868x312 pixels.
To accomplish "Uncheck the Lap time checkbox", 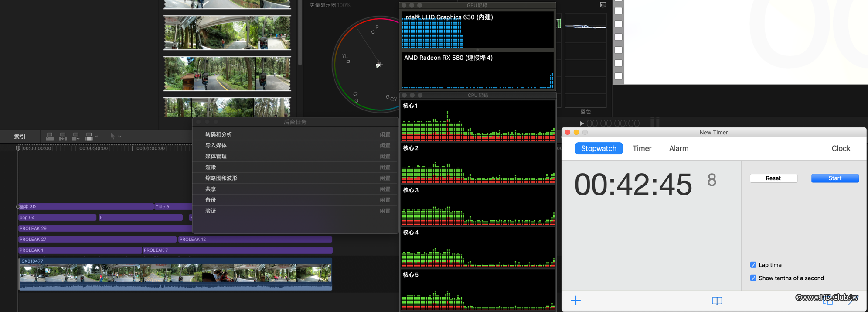I will 753,265.
